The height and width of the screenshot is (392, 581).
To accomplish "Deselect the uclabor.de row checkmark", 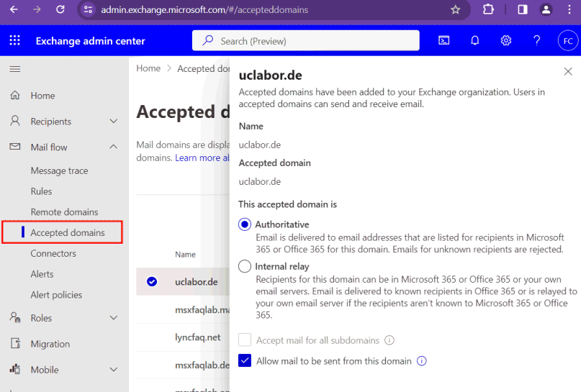I will coord(152,282).
